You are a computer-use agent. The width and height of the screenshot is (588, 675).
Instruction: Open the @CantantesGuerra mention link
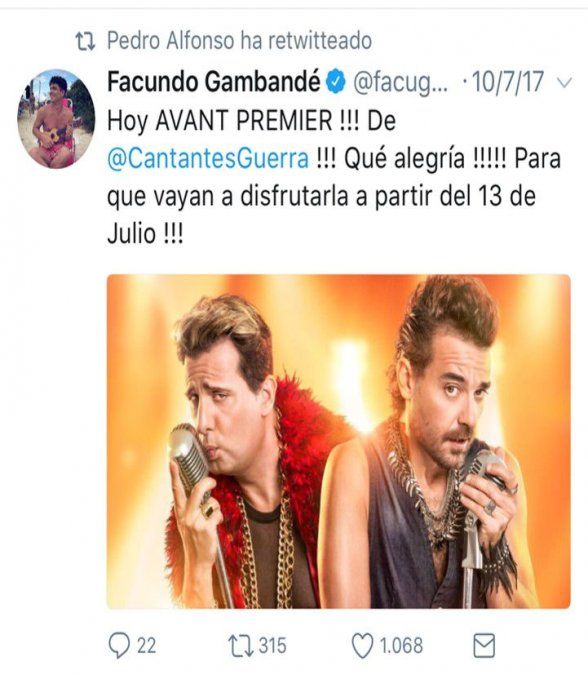pos(208,159)
